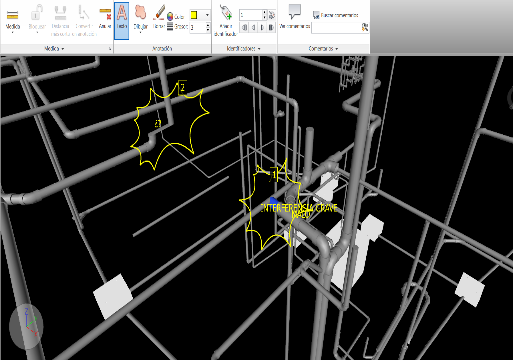Click the Anotación panel title

click(x=162, y=49)
